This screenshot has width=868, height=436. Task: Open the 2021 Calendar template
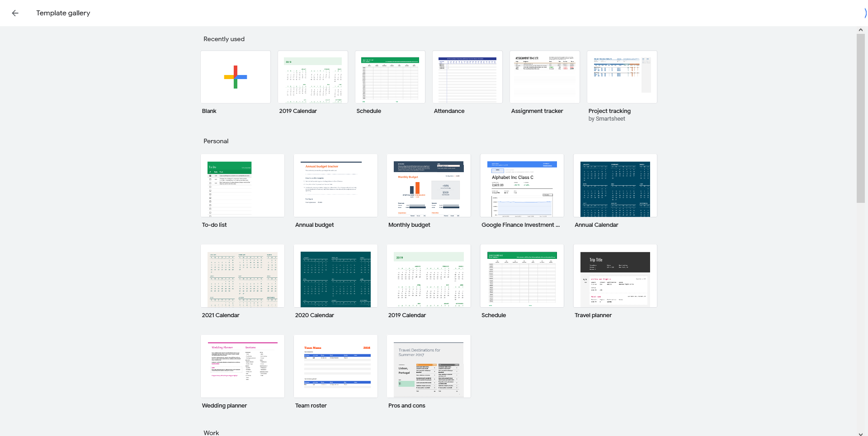point(242,276)
